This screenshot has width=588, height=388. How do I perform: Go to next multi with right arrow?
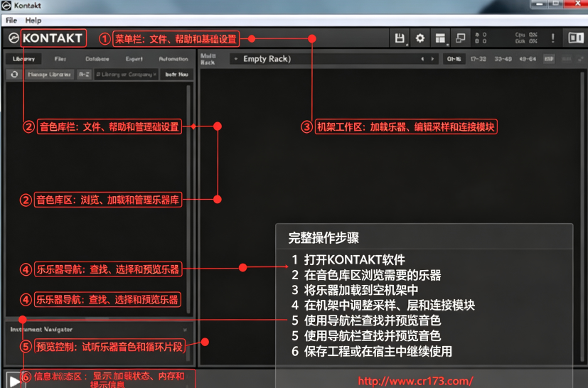(432, 59)
